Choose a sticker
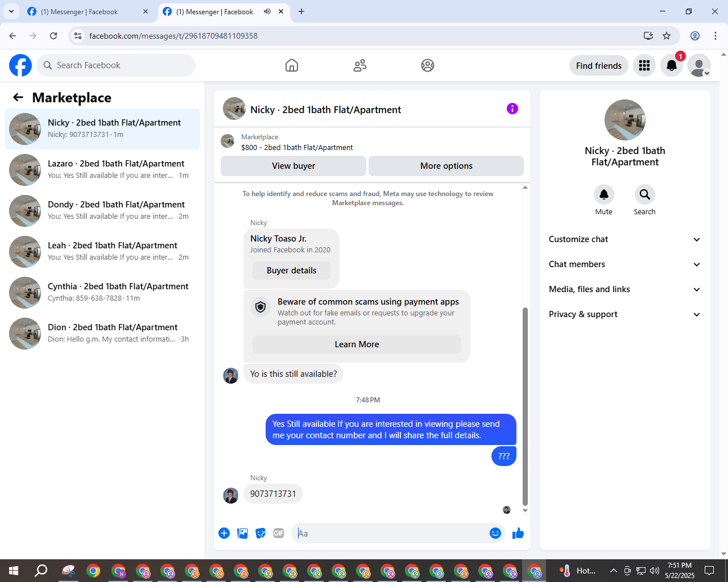Image resolution: width=728 pixels, height=582 pixels. pyautogui.click(x=260, y=533)
